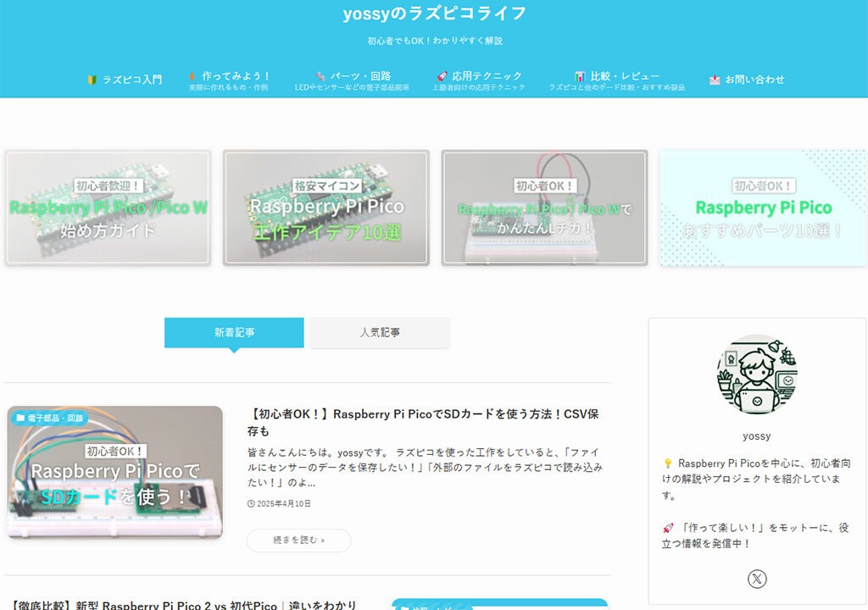Click the yossy profile avatar

[757, 374]
